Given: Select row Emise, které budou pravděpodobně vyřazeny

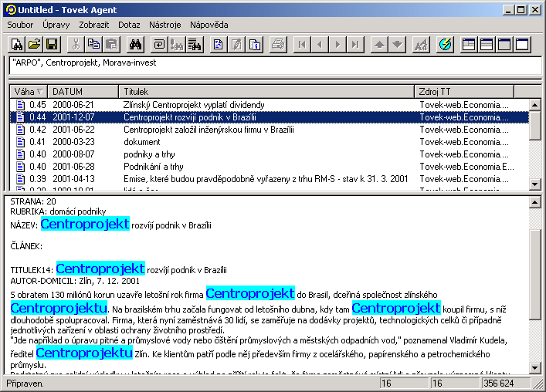Looking at the screenshot, I should 269,179.
